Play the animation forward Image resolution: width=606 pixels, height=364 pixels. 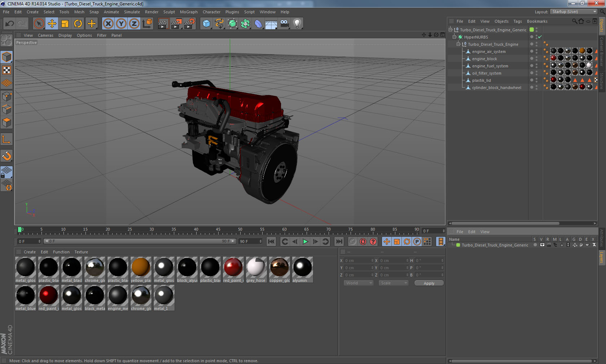(305, 241)
